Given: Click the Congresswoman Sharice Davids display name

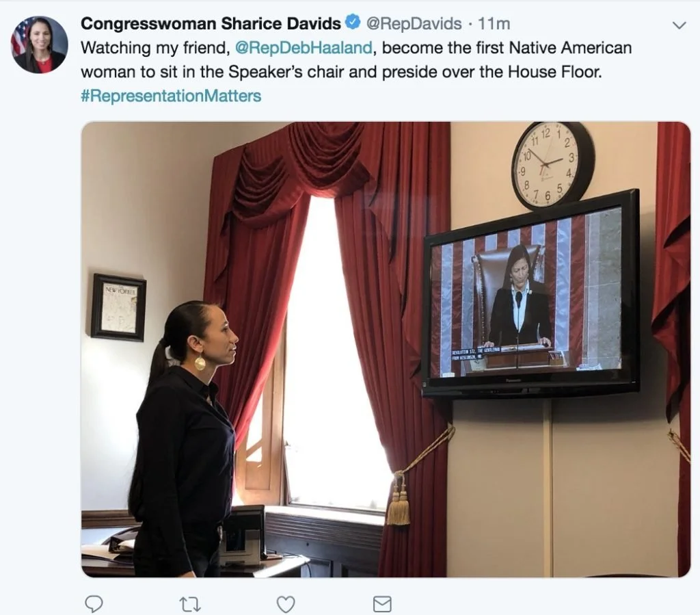Looking at the screenshot, I should click(211, 23).
